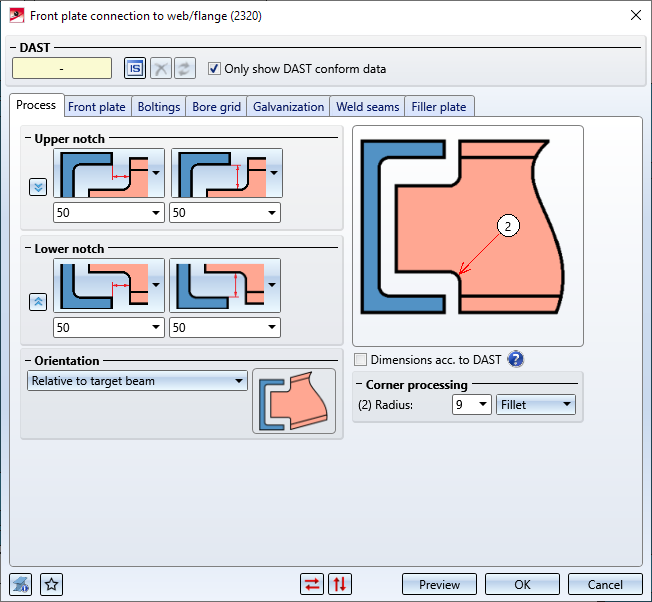Close the Front plate connection dialog
Image resolution: width=652 pixels, height=602 pixels.
pyautogui.click(x=636, y=16)
